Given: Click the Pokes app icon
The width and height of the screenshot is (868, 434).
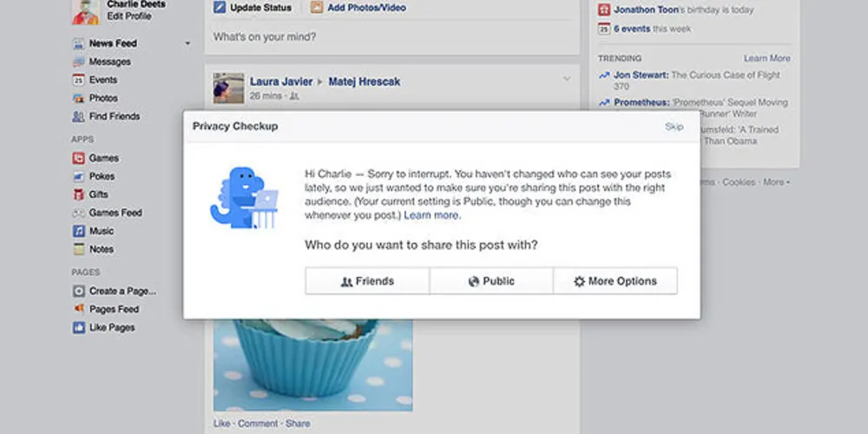Looking at the screenshot, I should (79, 176).
